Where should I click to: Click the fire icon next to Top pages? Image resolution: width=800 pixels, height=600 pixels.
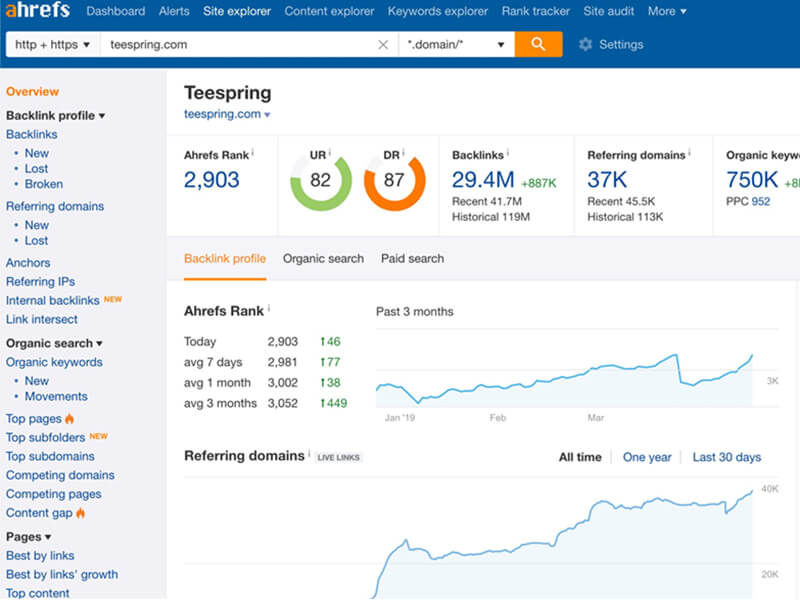tap(69, 419)
